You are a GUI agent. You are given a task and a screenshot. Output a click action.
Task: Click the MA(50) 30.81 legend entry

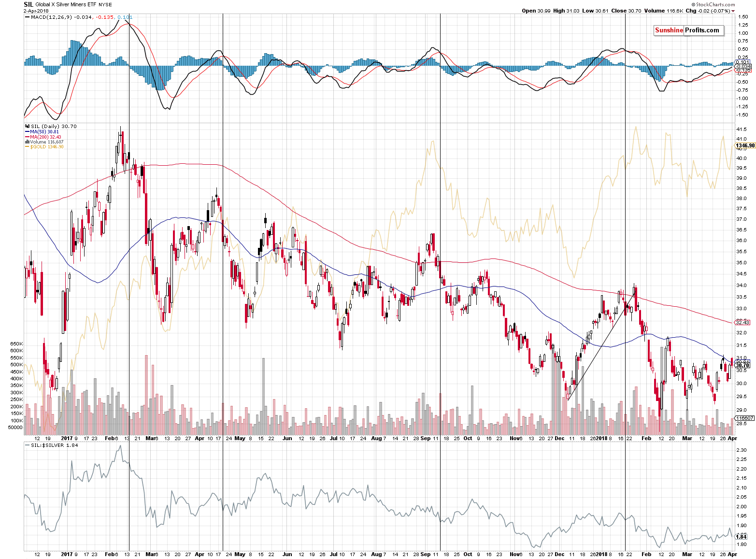44,131
